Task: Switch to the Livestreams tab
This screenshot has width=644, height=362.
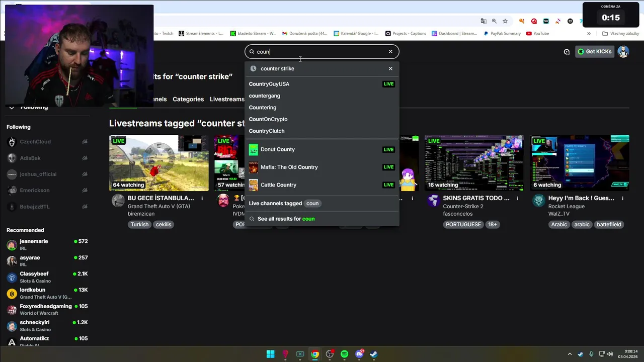Action: point(227,99)
